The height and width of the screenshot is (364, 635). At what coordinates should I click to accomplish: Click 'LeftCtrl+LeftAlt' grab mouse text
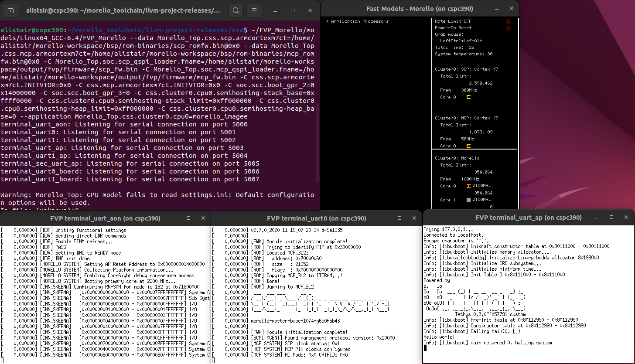click(x=461, y=41)
